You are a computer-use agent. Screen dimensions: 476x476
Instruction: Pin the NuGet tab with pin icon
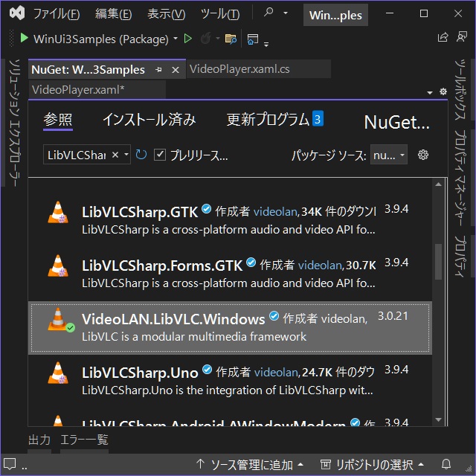(158, 70)
